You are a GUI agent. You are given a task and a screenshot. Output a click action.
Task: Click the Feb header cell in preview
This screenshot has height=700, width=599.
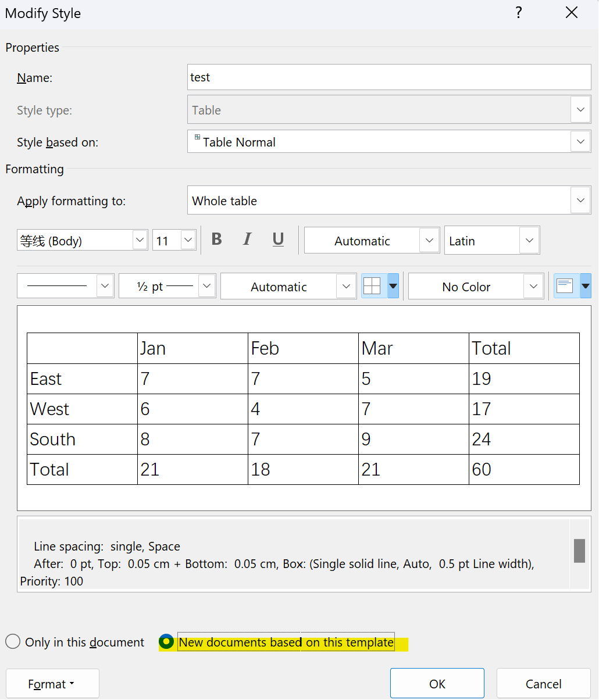pos(303,348)
